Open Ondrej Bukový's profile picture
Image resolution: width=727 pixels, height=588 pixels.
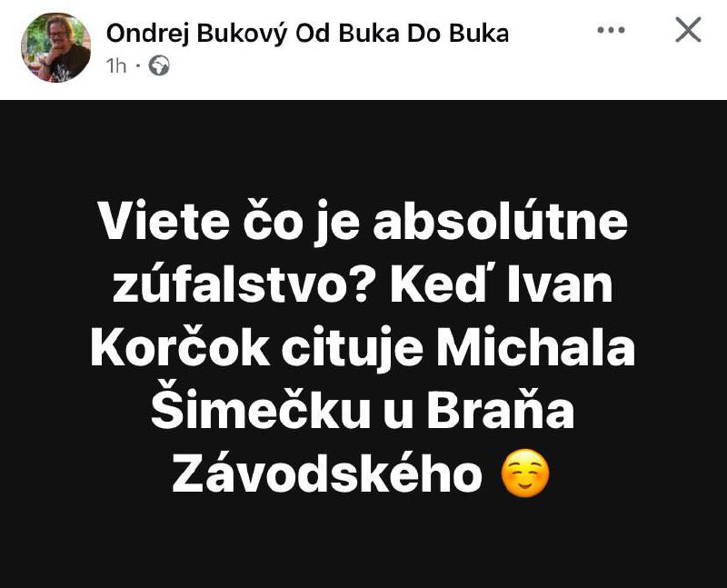click(x=55, y=47)
